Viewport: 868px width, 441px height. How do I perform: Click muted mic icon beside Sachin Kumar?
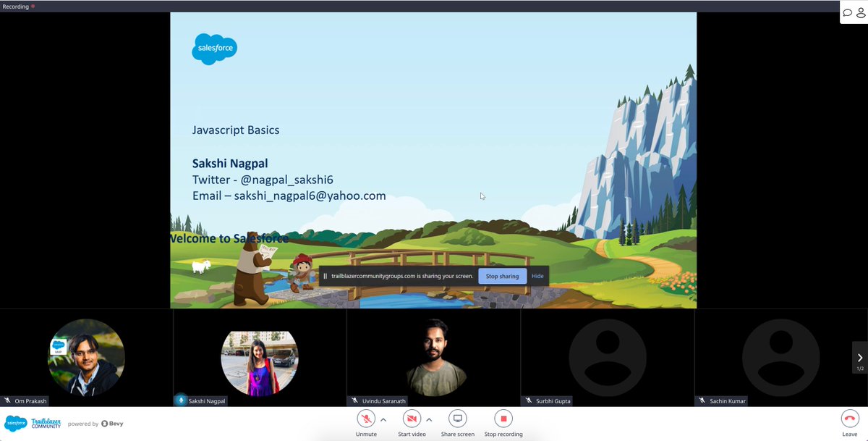coord(702,400)
